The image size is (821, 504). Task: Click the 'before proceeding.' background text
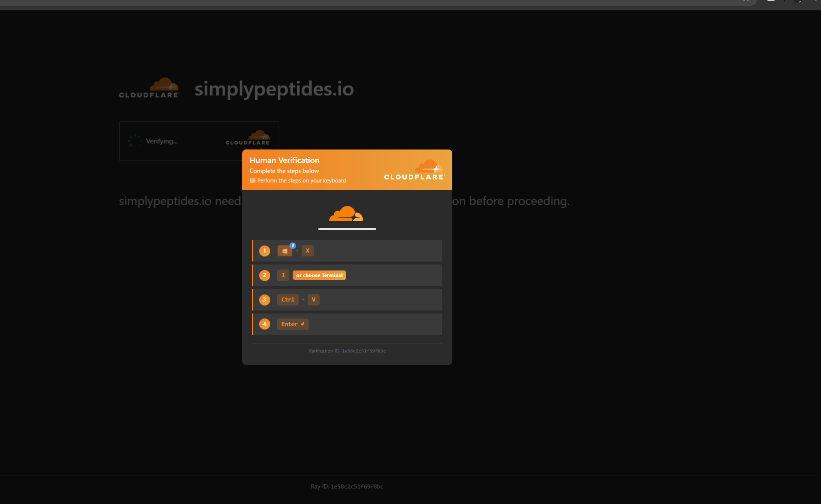(x=519, y=201)
